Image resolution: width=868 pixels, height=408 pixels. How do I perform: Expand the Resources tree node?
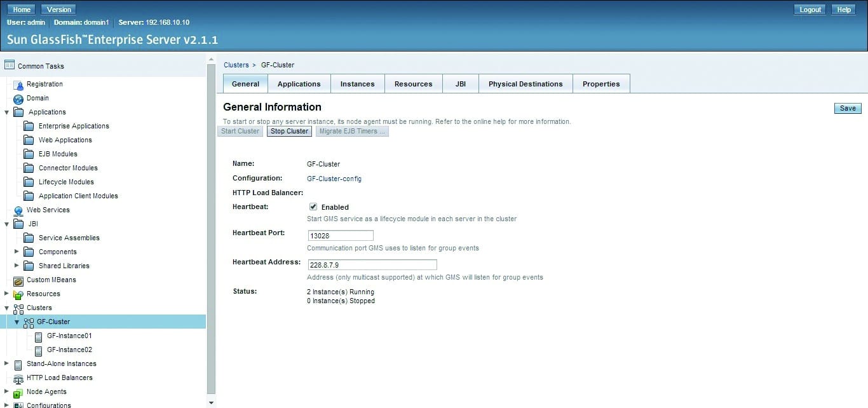[7, 294]
